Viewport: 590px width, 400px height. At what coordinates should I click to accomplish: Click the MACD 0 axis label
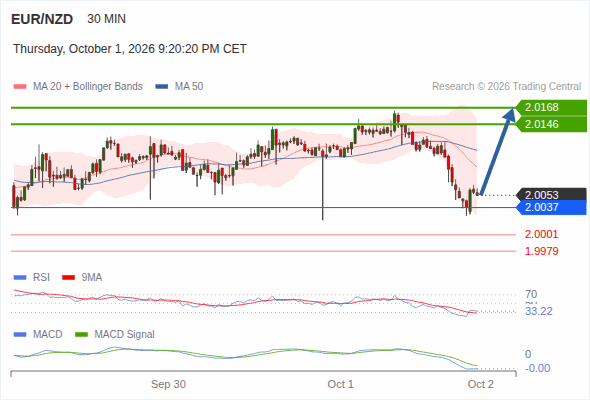pyautogui.click(x=528, y=354)
